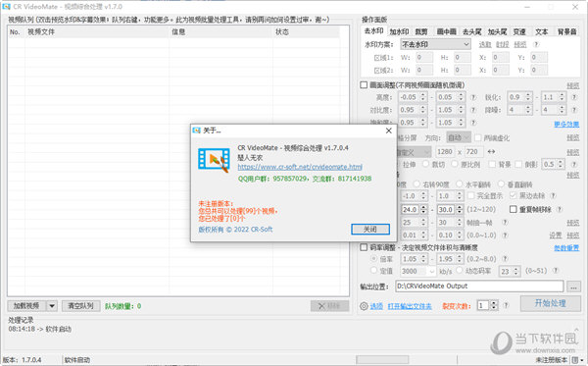Tick the 两侧虚化 checkbox
The height and width of the screenshot is (366, 588).
pos(478,138)
